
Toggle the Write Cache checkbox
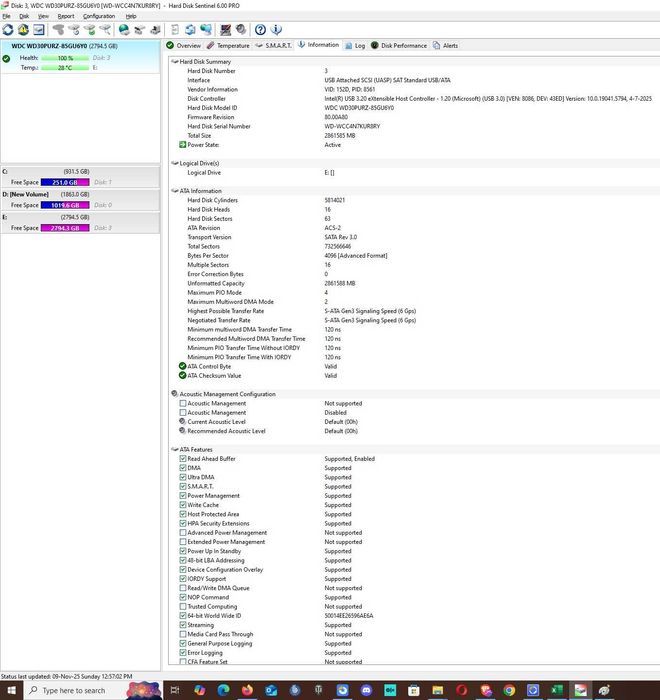click(183, 504)
